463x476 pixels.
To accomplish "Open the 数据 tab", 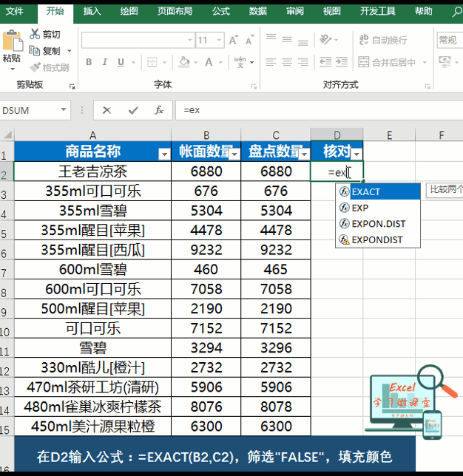I will pos(258,12).
